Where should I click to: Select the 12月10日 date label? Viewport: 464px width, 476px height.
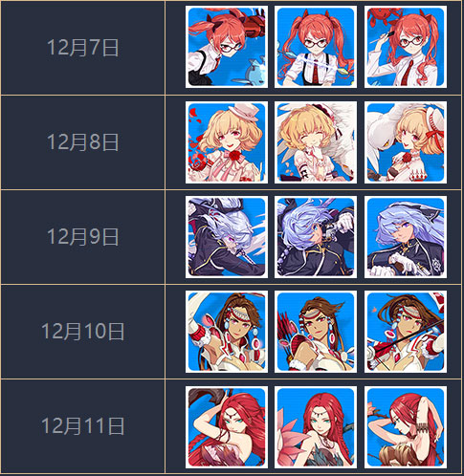coord(83,332)
